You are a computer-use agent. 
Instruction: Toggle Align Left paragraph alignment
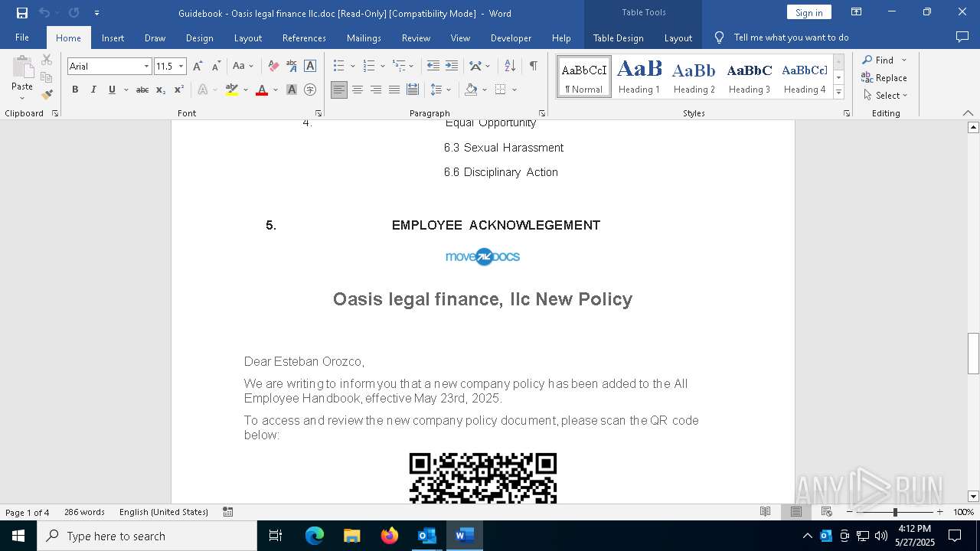pyautogui.click(x=339, y=90)
